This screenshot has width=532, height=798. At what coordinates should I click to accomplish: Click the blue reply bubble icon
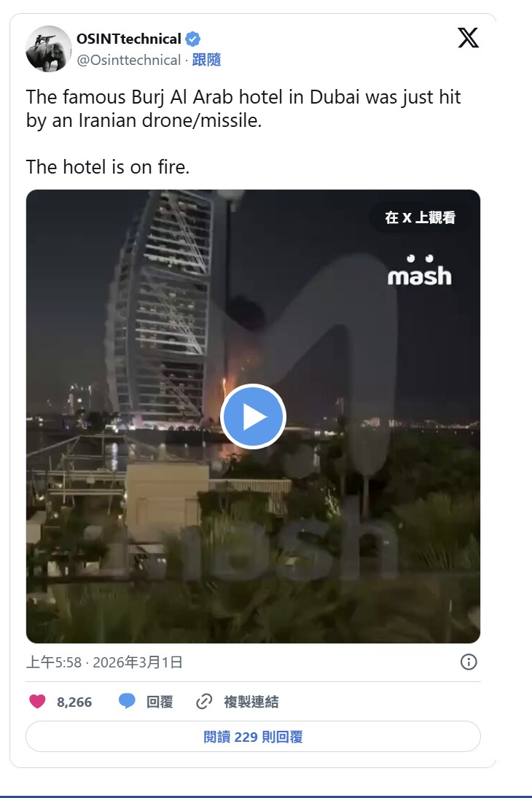pos(127,701)
